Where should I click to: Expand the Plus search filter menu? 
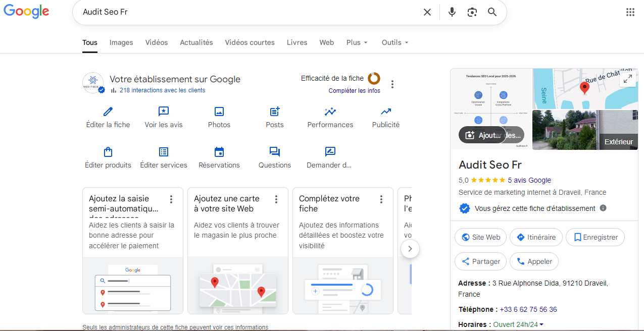coord(357,42)
